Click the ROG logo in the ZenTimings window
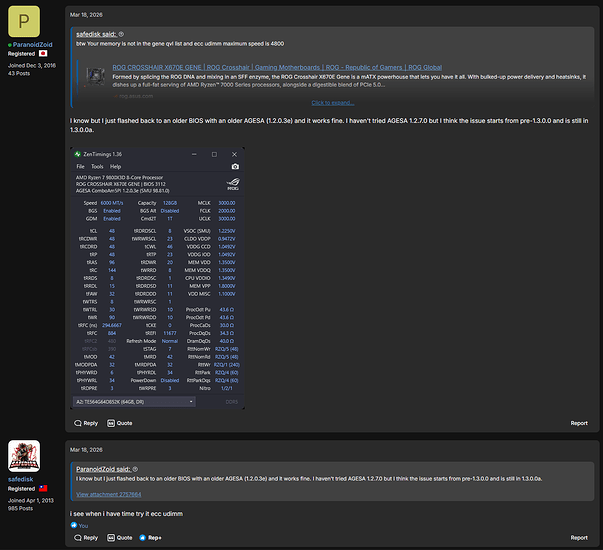The width and height of the screenshot is (603, 550). 233,184
